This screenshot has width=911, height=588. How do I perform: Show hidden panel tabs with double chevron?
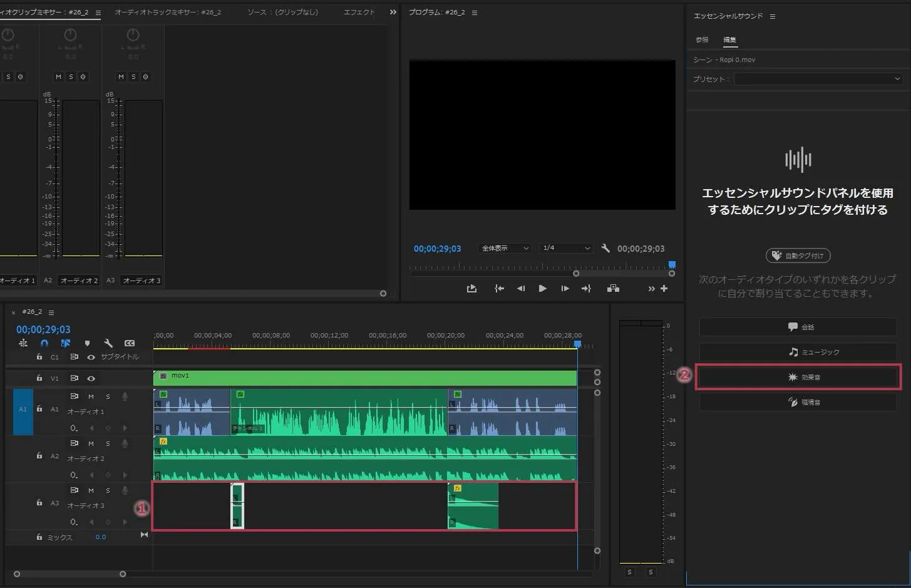point(393,12)
